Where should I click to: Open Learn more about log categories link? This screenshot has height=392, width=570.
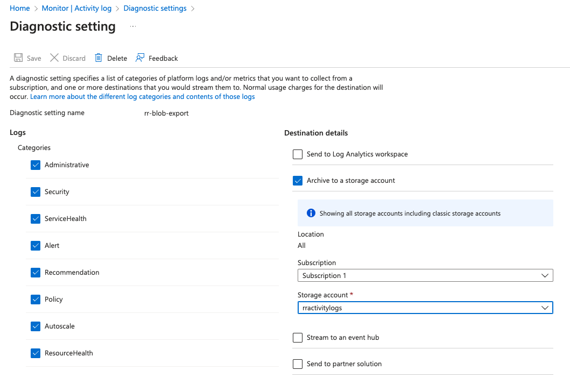tap(143, 97)
